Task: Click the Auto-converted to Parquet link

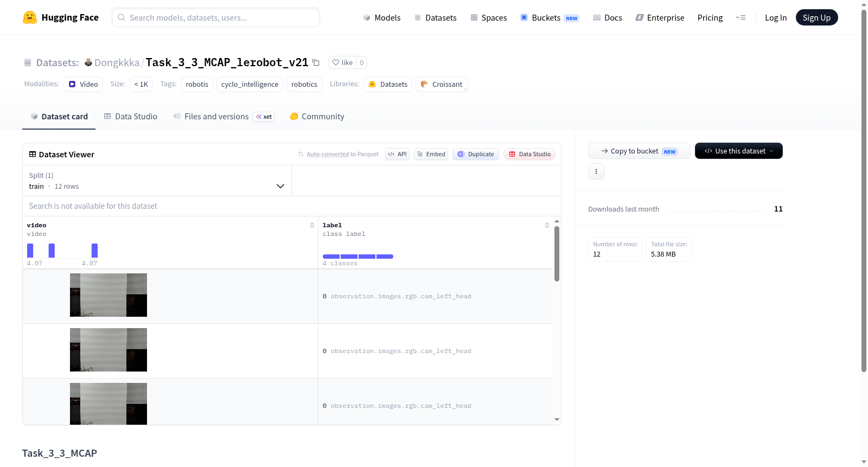Action: click(343, 154)
